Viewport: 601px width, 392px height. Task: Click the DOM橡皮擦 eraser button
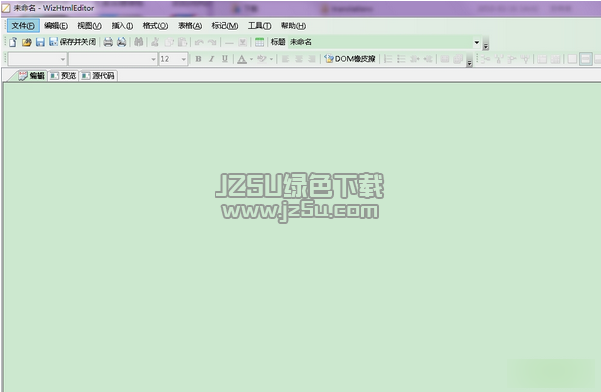coord(350,59)
